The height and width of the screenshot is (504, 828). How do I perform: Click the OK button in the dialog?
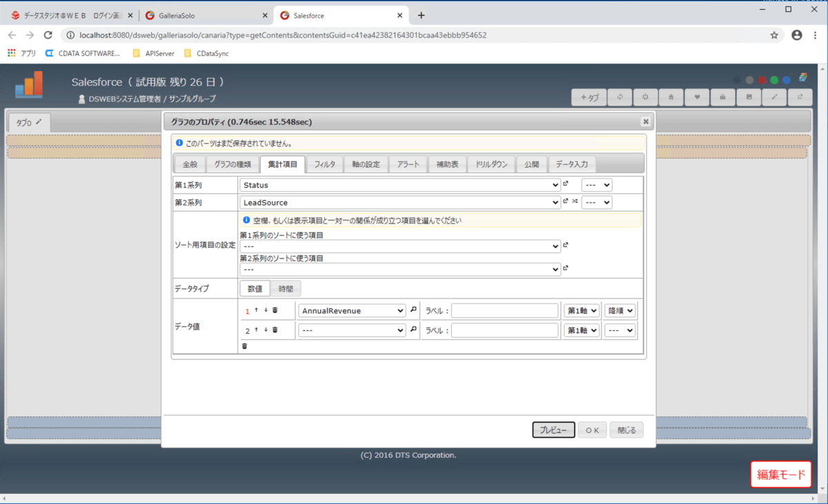click(x=592, y=430)
